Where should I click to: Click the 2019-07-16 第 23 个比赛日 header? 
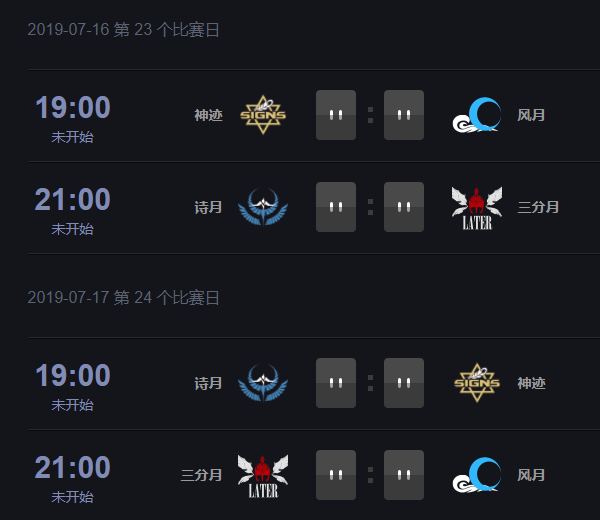pos(124,30)
